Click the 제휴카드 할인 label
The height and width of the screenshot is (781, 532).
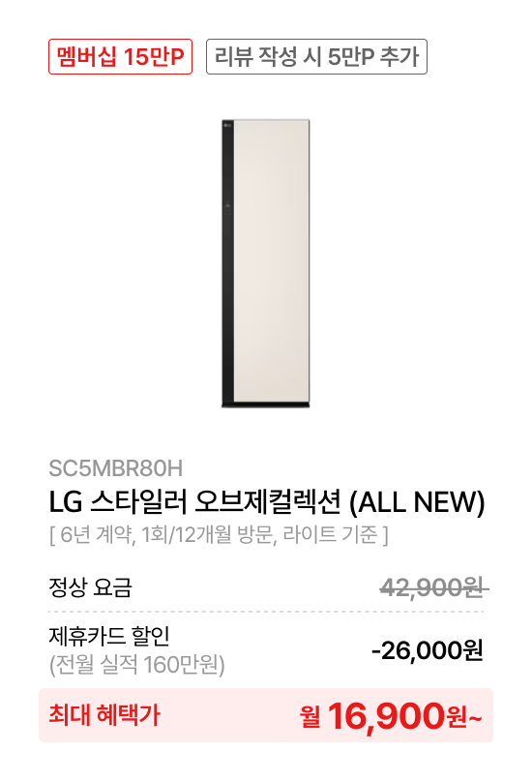tap(109, 636)
